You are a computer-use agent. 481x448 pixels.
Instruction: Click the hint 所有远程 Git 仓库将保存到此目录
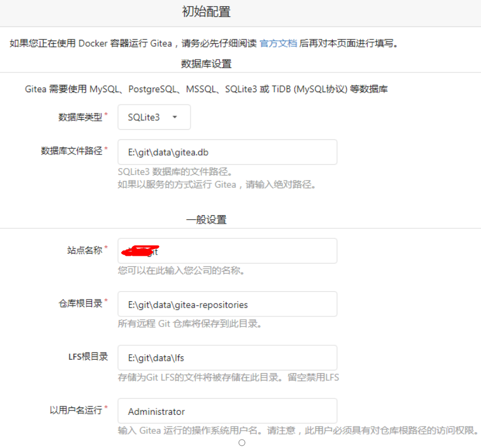coord(189,323)
